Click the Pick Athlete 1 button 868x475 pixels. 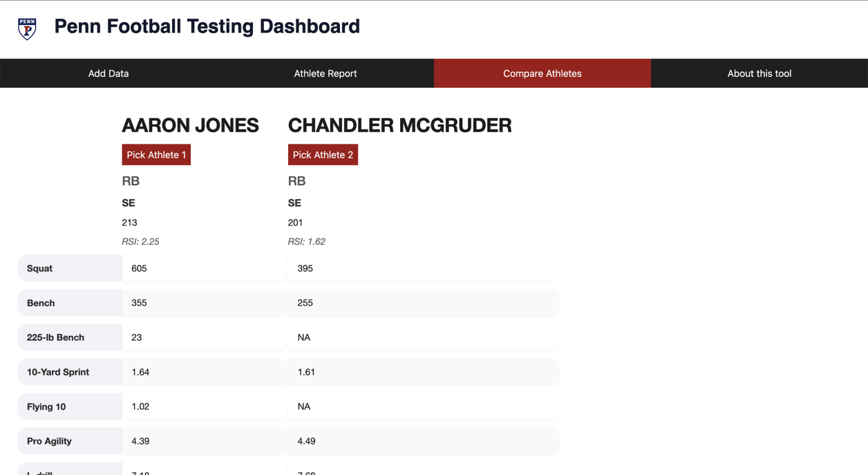point(156,155)
